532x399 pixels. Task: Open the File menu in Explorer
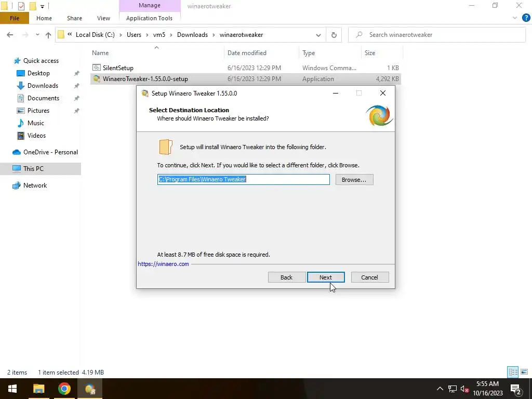click(x=15, y=18)
